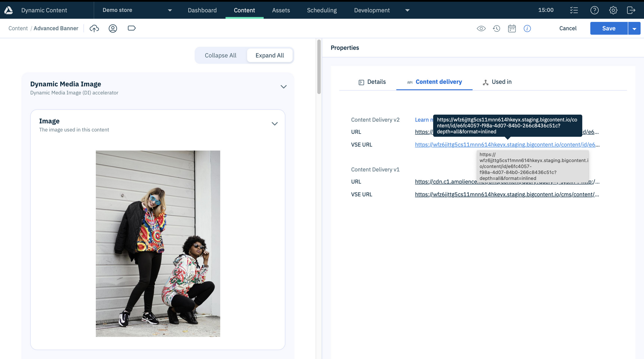Open version history clock icon
The height and width of the screenshot is (359, 644).
496,28
